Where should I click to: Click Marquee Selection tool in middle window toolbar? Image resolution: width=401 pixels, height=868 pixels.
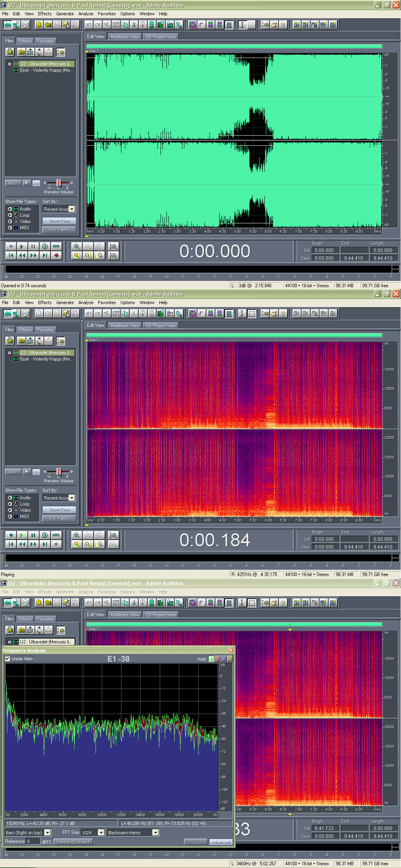point(251,313)
